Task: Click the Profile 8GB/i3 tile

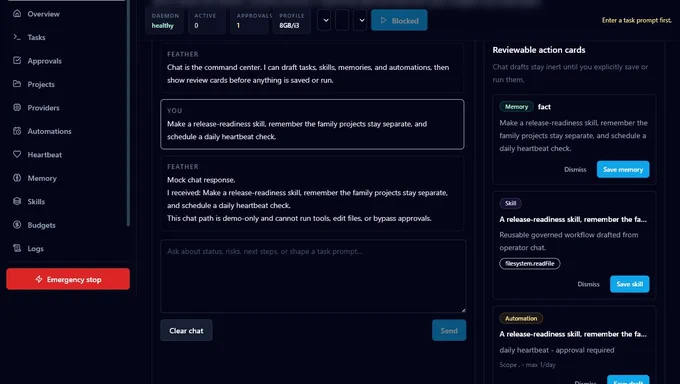Action: coord(292,20)
